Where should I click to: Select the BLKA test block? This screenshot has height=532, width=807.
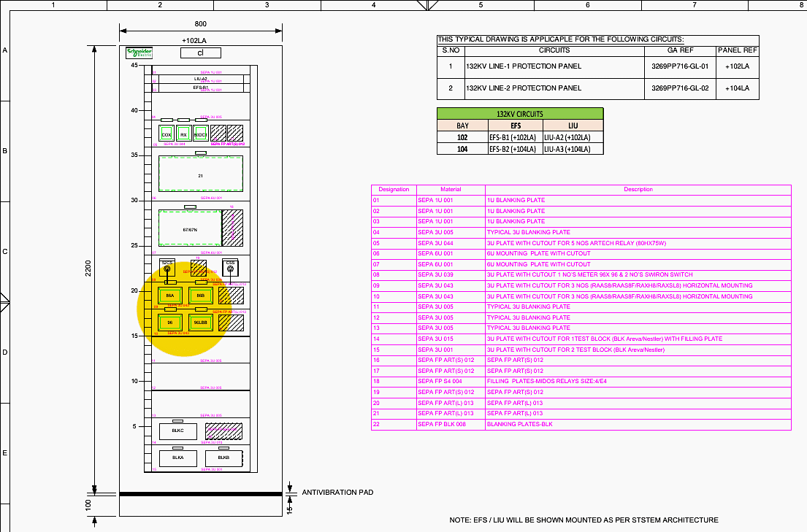click(178, 458)
